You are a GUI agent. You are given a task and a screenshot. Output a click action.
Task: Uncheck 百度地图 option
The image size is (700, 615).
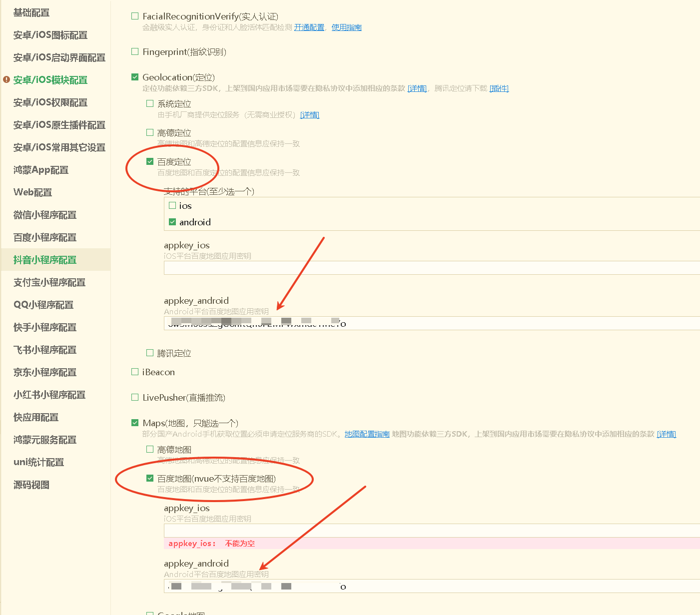coord(150,478)
